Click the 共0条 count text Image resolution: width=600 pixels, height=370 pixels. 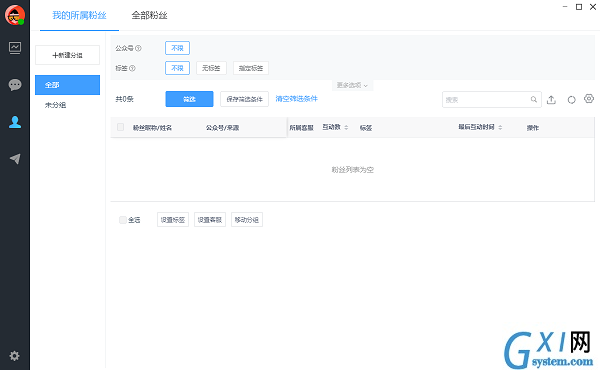(124, 99)
